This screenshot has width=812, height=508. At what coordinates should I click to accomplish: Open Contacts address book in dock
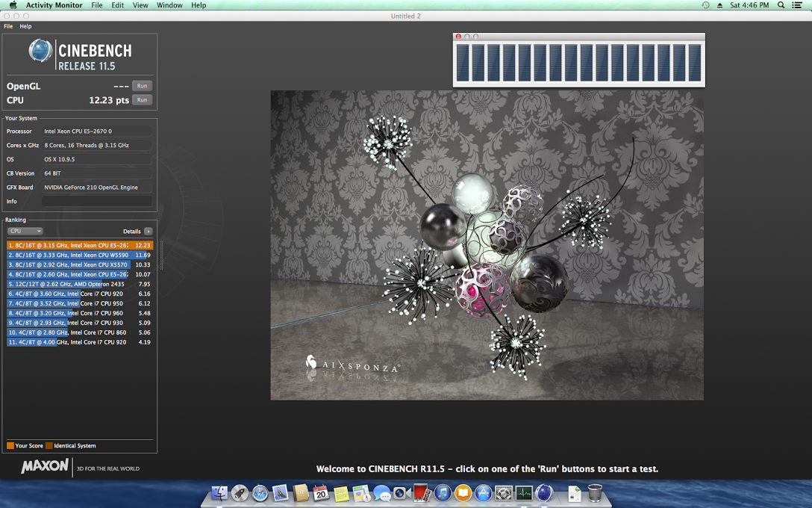click(300, 492)
